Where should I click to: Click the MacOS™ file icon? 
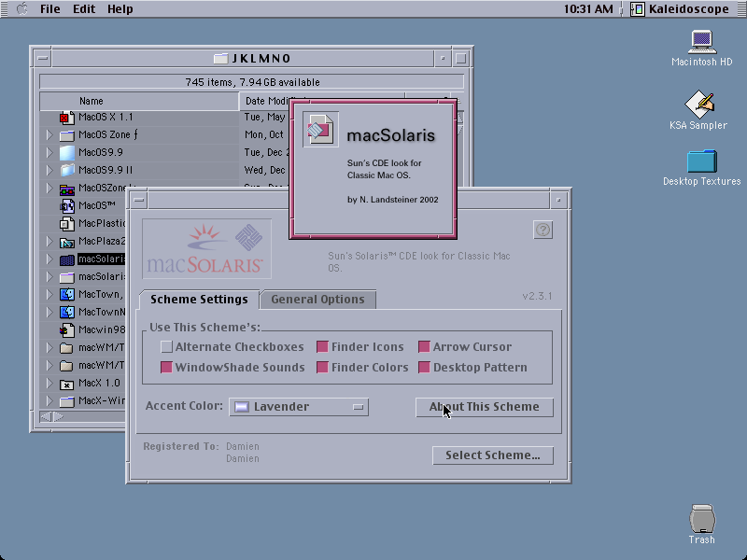pyautogui.click(x=67, y=205)
